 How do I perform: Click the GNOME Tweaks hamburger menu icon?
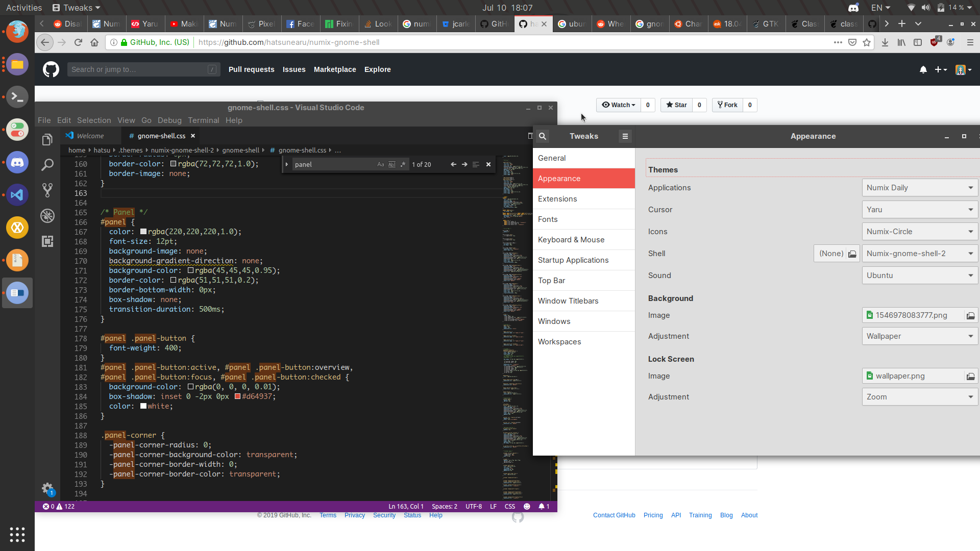[625, 136]
